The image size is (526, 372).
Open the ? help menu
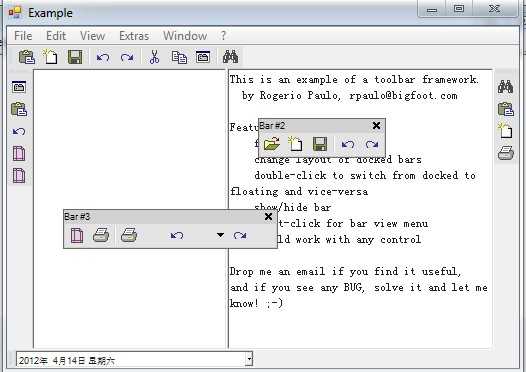pos(223,36)
